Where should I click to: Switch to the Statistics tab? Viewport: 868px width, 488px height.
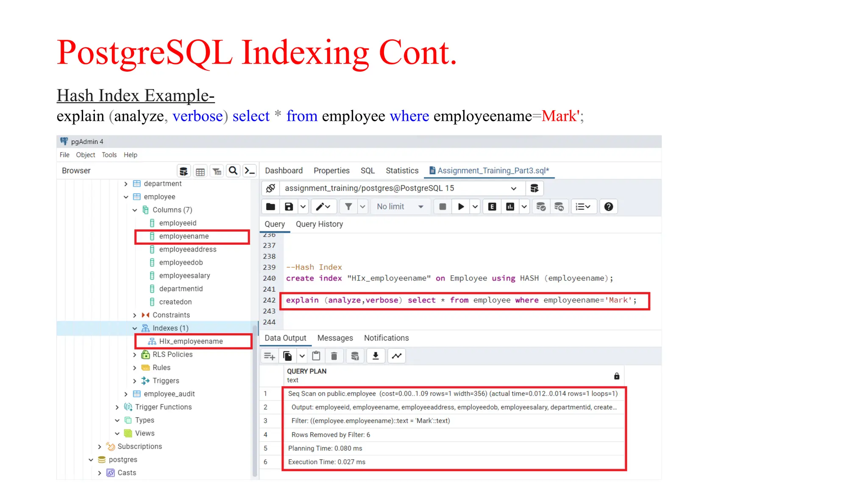[402, 171]
